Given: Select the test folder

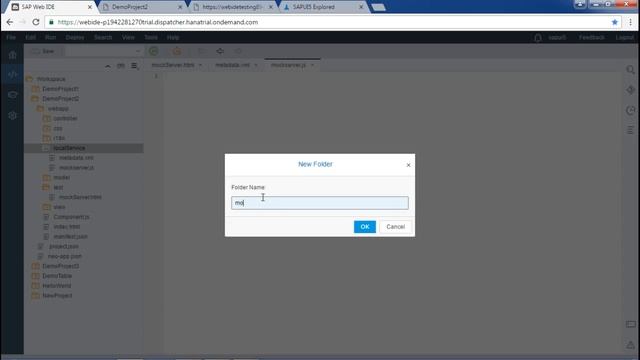Looking at the screenshot, I should (x=58, y=187).
